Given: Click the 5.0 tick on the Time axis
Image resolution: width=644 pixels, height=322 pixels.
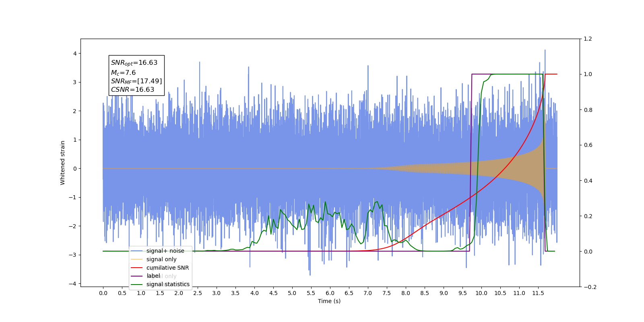Looking at the screenshot, I should click(x=292, y=293).
